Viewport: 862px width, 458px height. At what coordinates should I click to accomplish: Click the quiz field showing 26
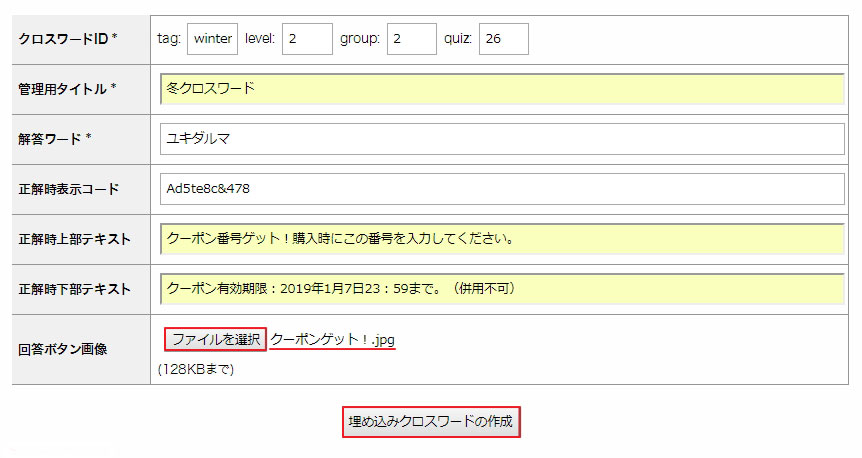tap(503, 39)
